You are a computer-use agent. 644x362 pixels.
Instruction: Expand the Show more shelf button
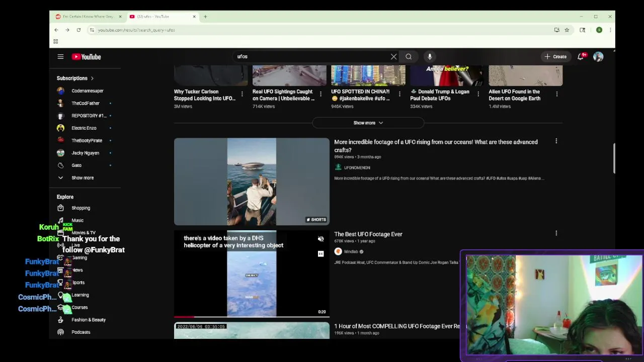click(368, 123)
